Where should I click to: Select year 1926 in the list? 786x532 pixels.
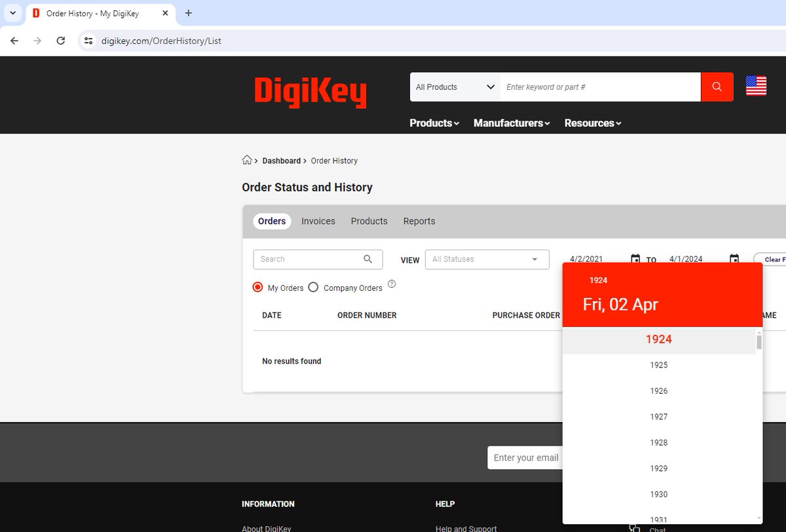(x=659, y=391)
